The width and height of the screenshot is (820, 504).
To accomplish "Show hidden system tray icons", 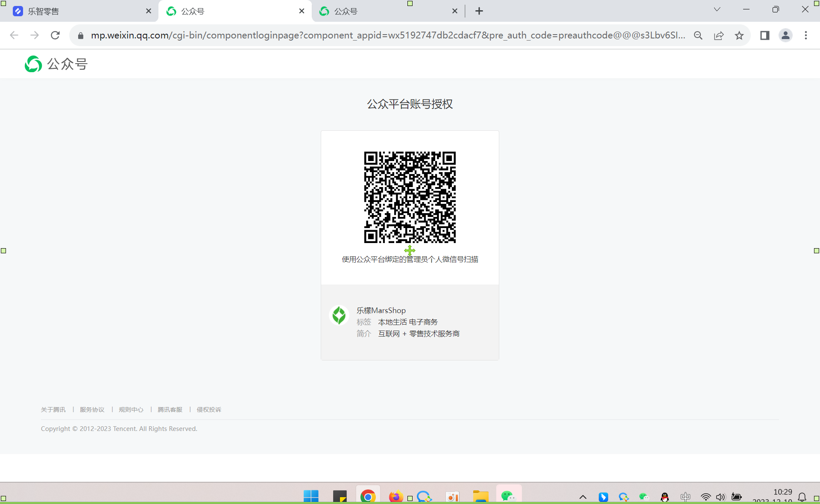I will pyautogui.click(x=583, y=497).
